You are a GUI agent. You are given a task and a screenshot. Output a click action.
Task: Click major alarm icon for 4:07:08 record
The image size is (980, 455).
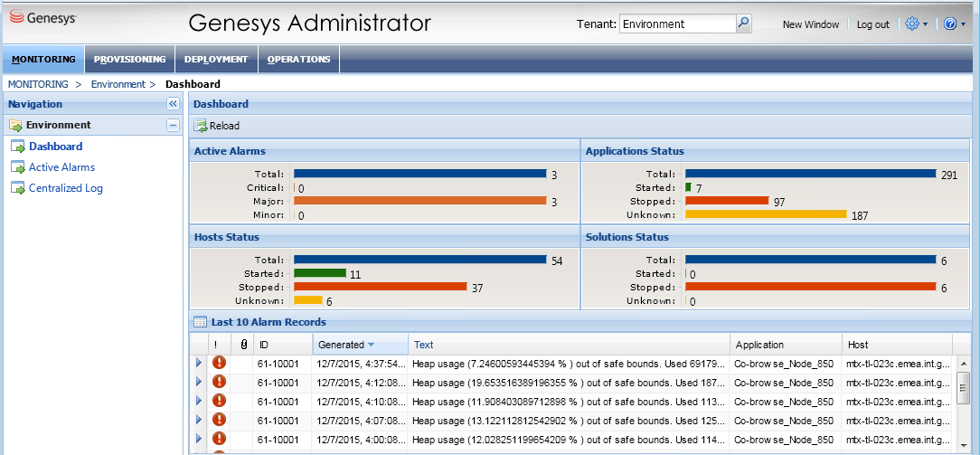(x=219, y=420)
